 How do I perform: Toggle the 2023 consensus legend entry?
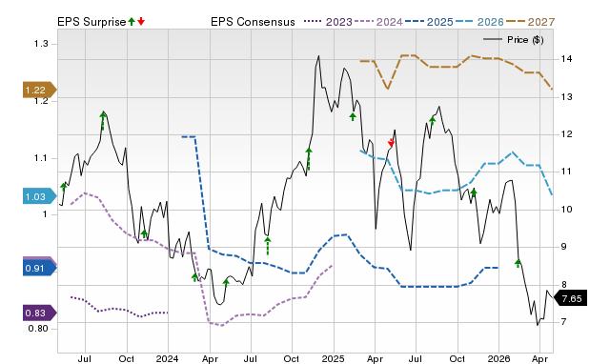tap(328, 22)
